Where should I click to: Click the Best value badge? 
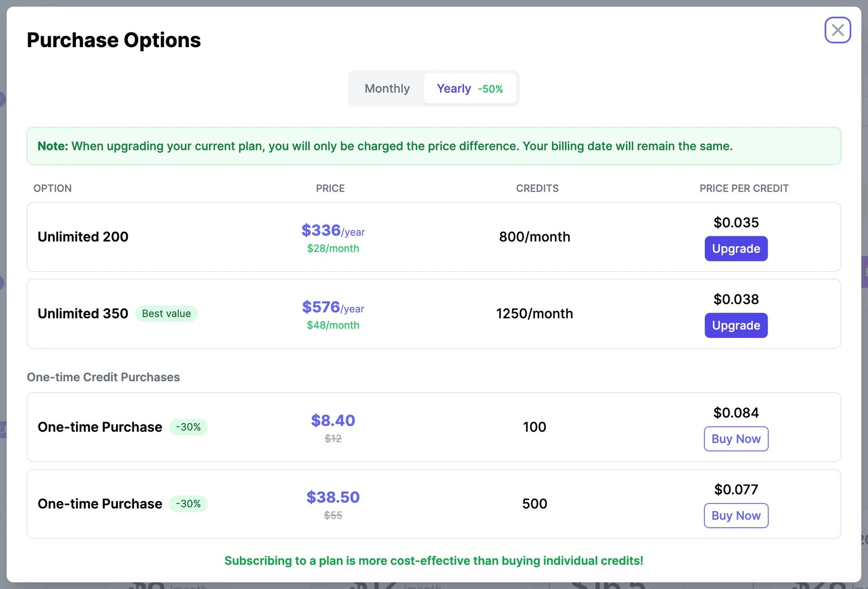pyautogui.click(x=166, y=313)
